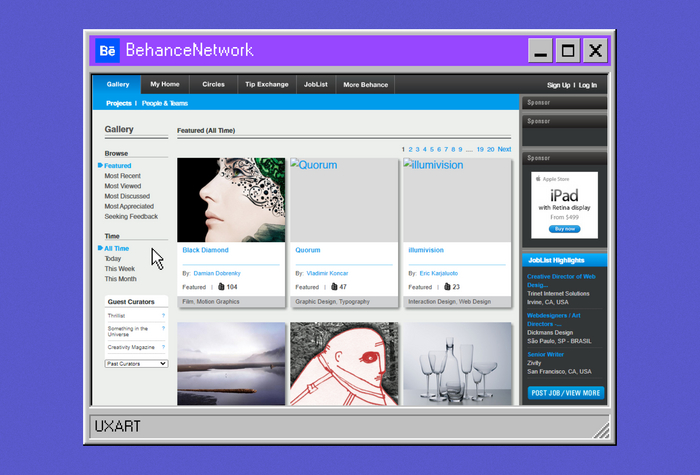Click appreciation icon on Quorum card
The width and height of the screenshot is (700, 475).
pos(334,287)
